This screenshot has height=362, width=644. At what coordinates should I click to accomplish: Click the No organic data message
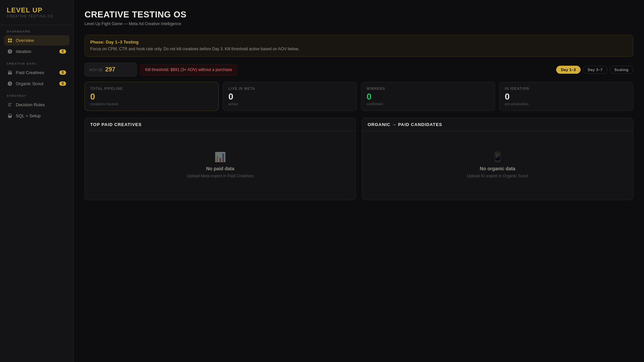(x=497, y=169)
